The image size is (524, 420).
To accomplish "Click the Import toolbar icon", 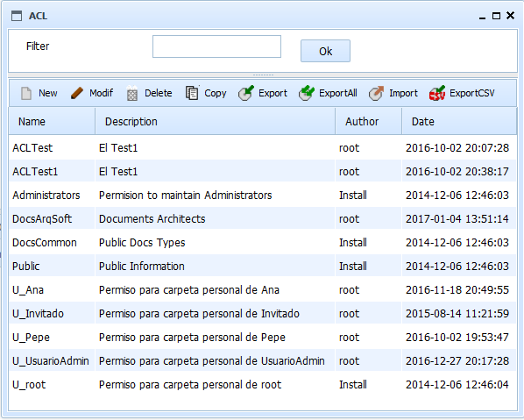I will 376,93.
